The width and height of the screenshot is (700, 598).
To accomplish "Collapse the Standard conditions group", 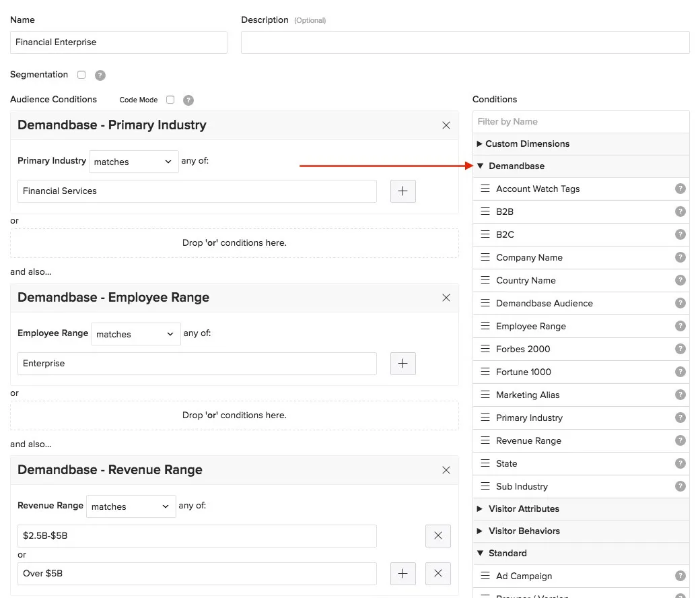I will 581,554.
